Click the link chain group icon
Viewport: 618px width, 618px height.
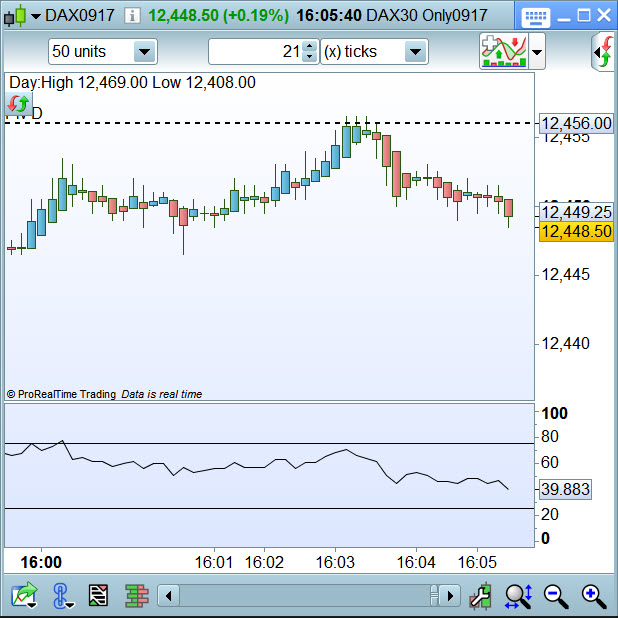coord(62,596)
